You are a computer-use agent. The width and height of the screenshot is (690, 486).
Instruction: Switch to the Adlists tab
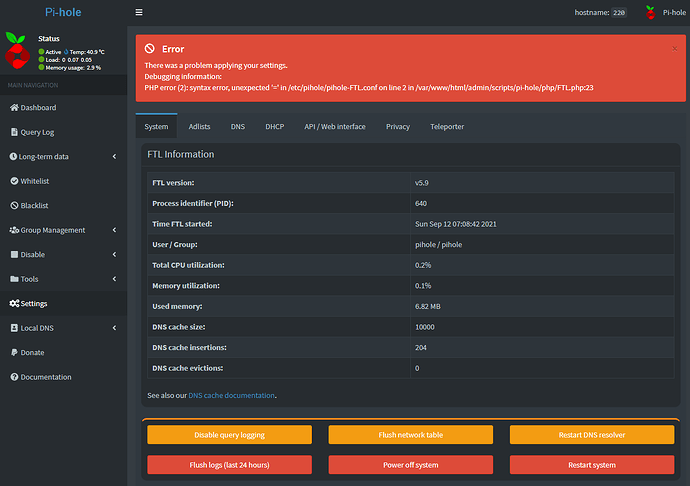click(x=199, y=126)
